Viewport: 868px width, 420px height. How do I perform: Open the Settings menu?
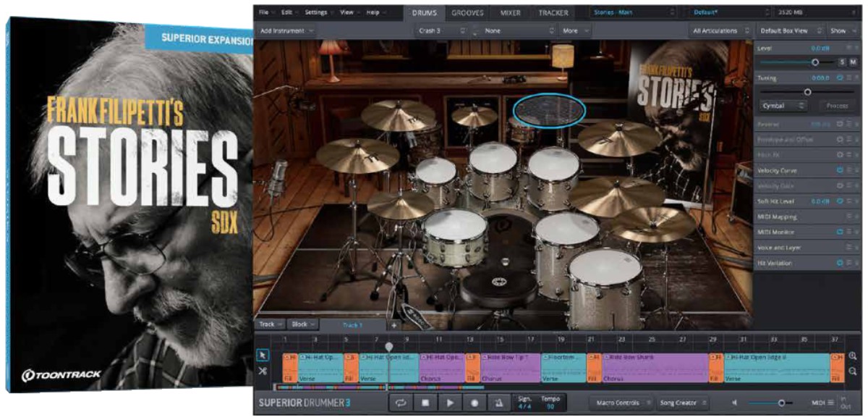pos(318,12)
